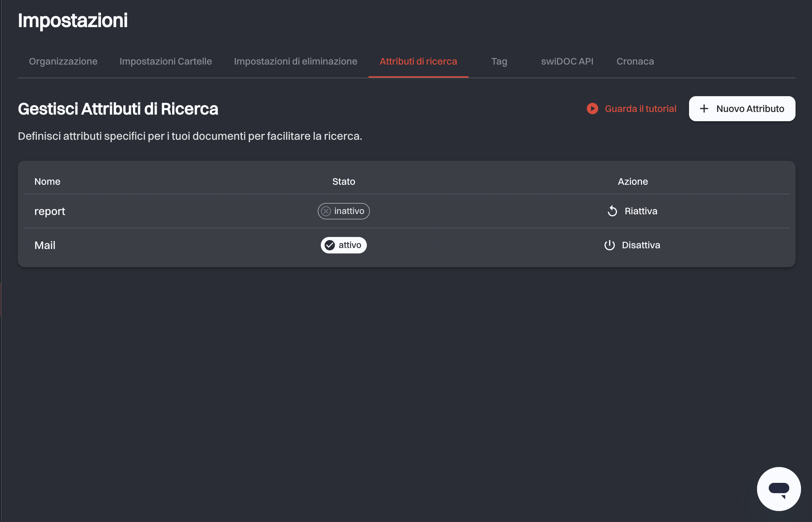Click the red play tutorial icon
The height and width of the screenshot is (522, 812).
(x=592, y=109)
